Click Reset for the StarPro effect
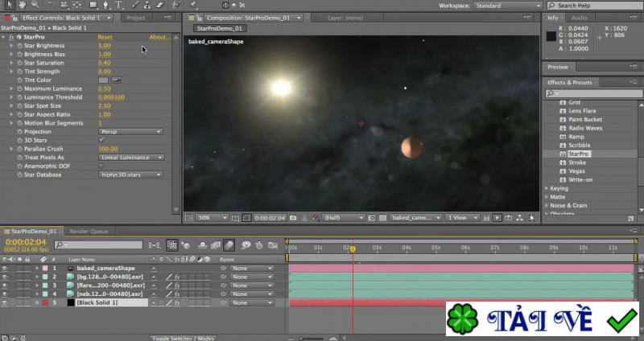 (105, 37)
